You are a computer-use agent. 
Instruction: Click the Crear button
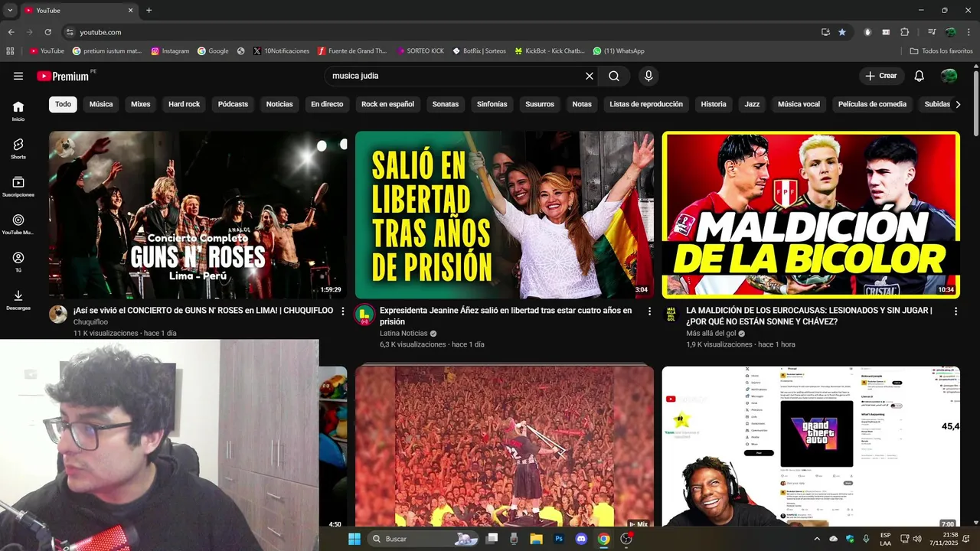pos(881,76)
